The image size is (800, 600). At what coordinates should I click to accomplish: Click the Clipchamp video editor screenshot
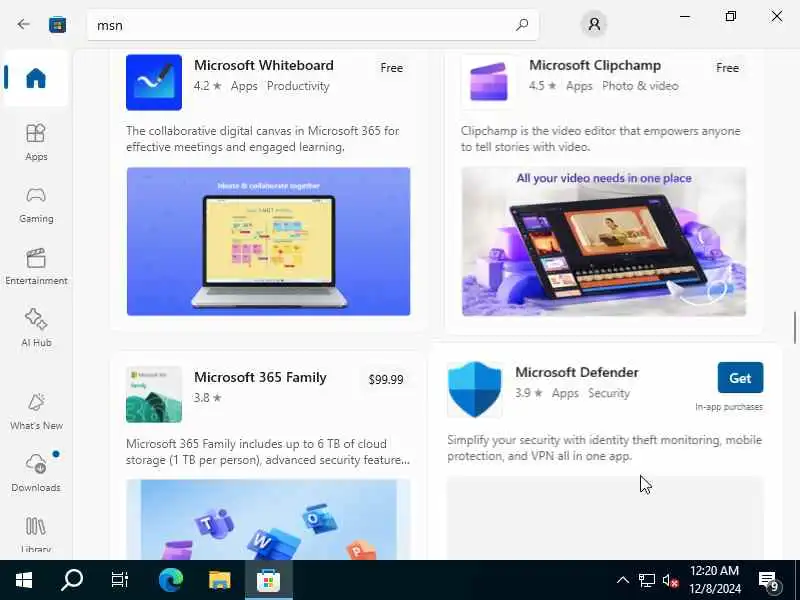pyautogui.click(x=604, y=241)
